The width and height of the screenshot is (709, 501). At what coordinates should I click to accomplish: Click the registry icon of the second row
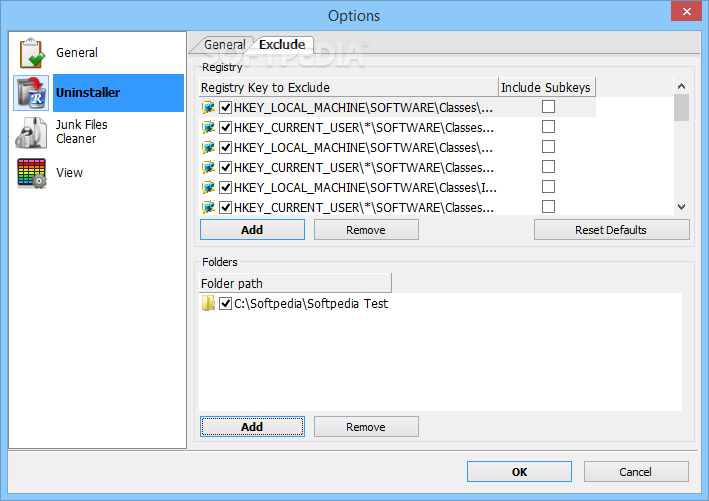(x=208, y=128)
